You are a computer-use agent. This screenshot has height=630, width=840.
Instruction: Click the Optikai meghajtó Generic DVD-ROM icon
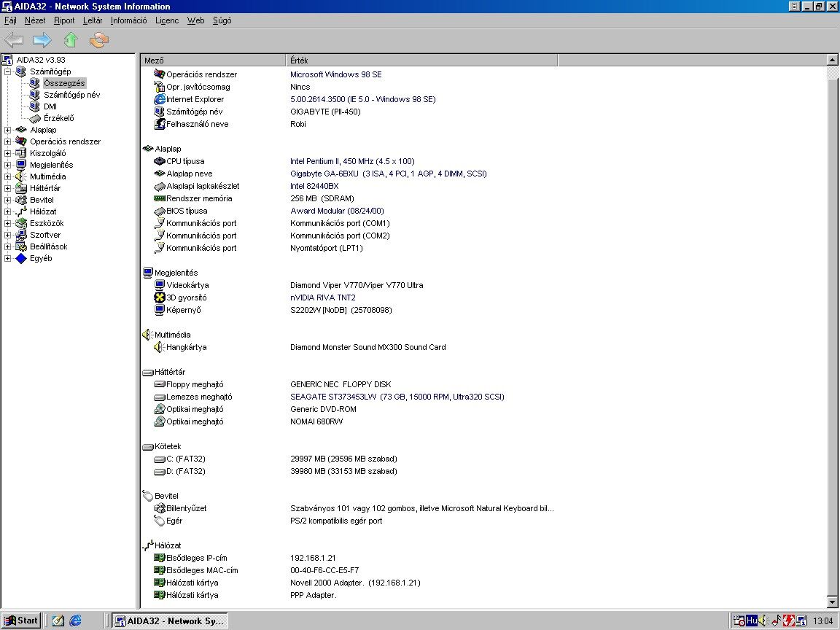[x=159, y=409]
